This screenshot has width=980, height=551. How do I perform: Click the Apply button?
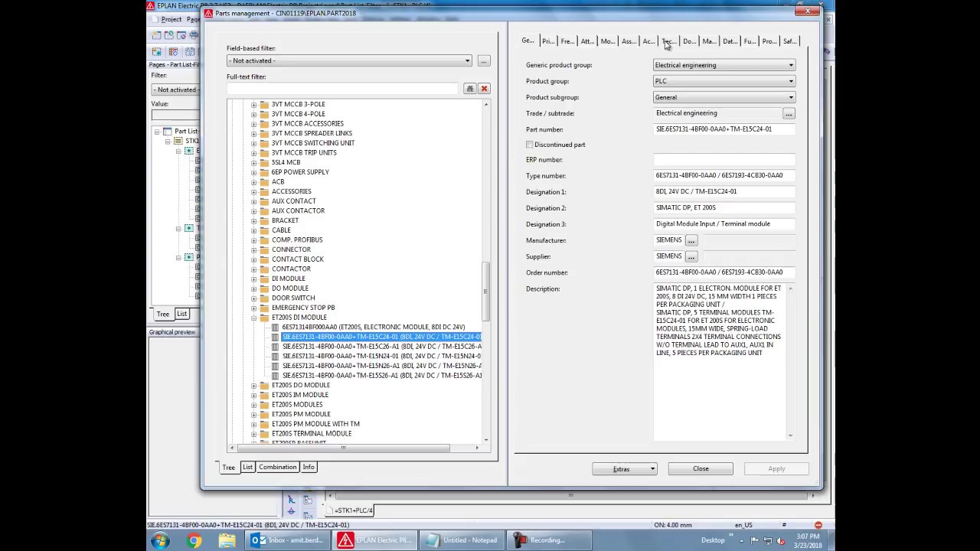click(776, 469)
